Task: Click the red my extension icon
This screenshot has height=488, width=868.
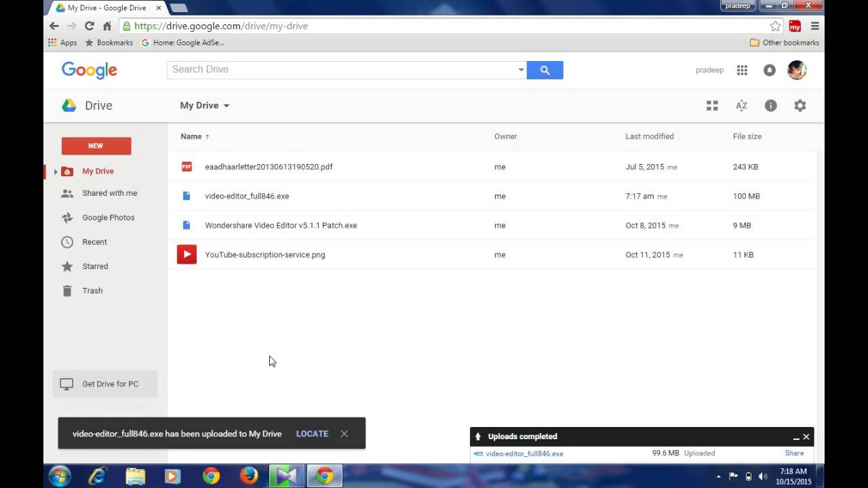Action: 795,26
